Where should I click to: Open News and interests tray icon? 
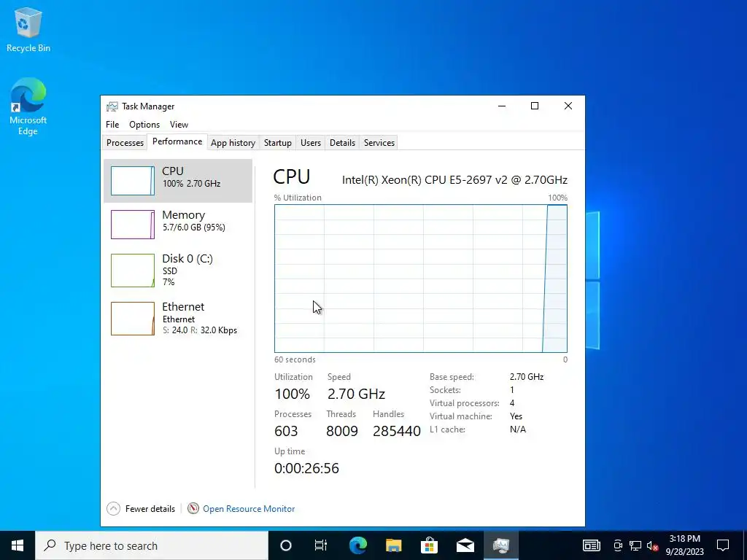tap(591, 545)
